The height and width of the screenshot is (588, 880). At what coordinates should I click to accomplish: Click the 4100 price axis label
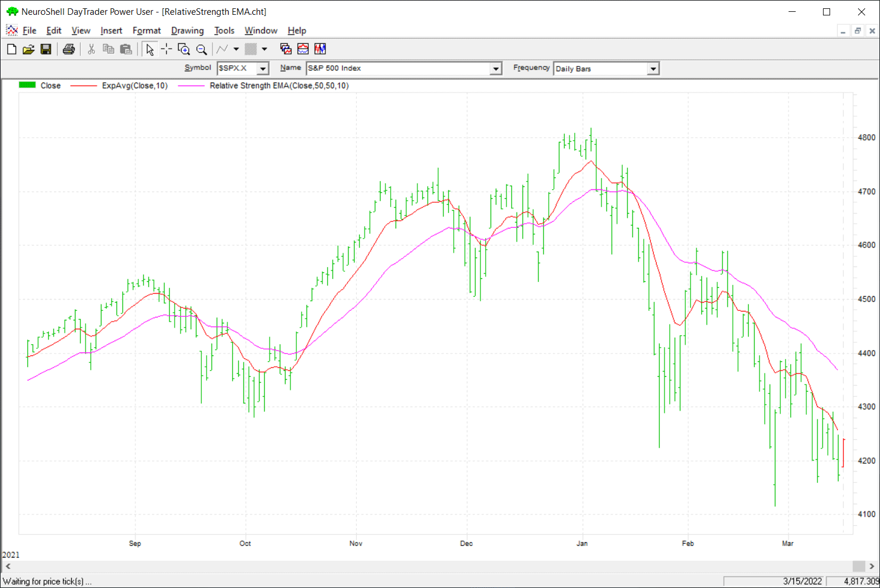tap(867, 514)
